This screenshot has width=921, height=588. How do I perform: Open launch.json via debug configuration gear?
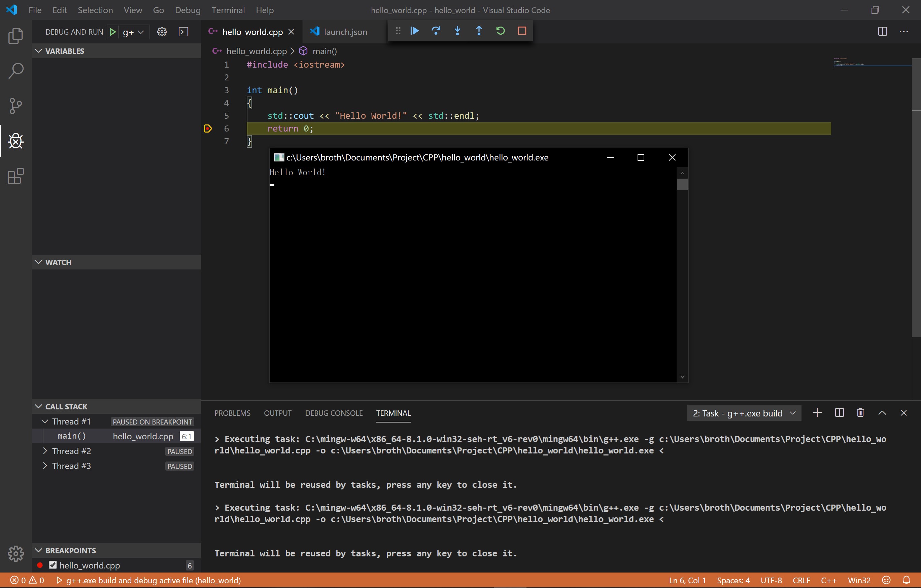point(162,32)
